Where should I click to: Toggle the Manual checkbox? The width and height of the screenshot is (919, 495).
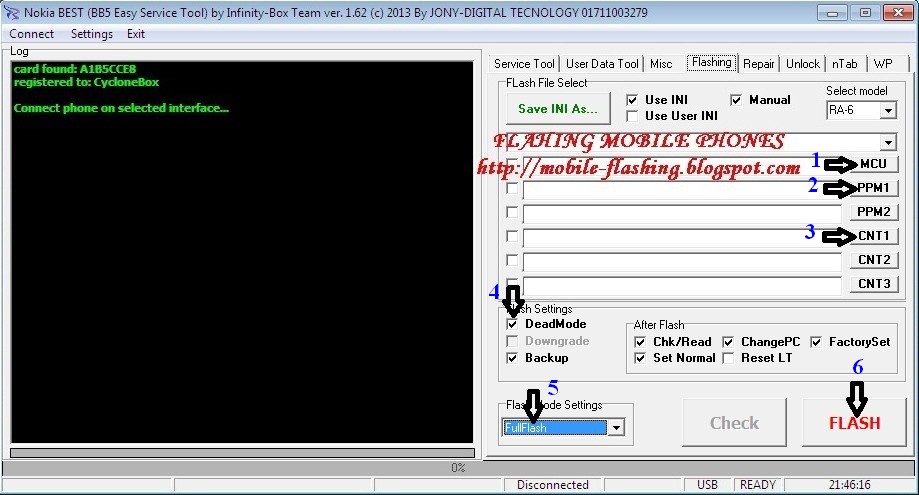pos(736,100)
